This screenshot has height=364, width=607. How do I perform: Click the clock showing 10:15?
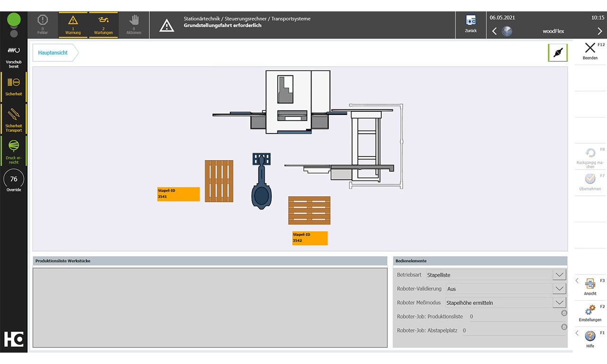pos(598,18)
